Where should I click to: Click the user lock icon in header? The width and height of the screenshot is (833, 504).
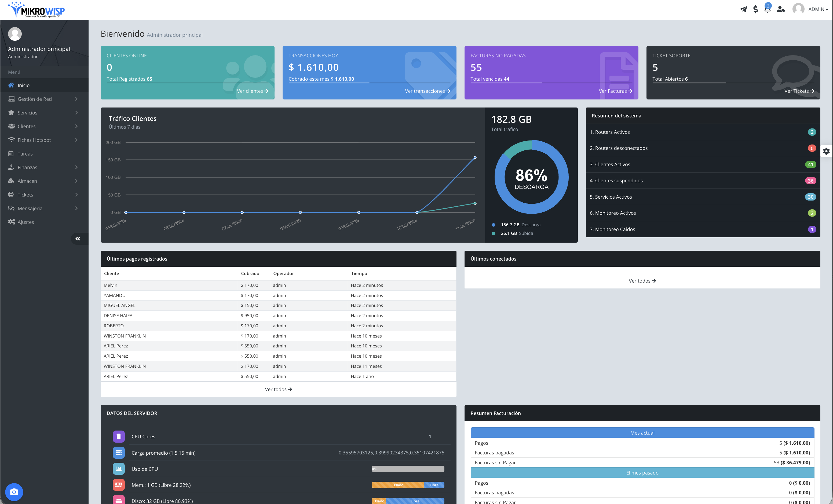[x=781, y=9]
